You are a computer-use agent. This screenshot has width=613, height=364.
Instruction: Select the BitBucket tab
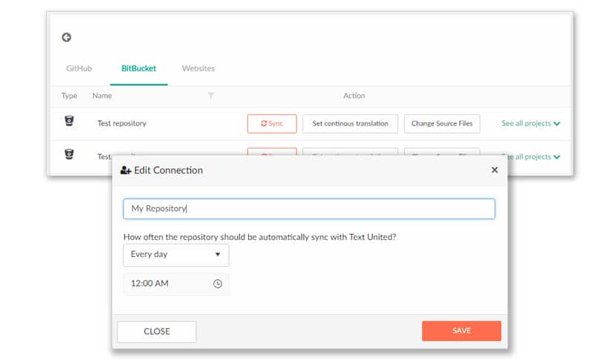(x=138, y=68)
